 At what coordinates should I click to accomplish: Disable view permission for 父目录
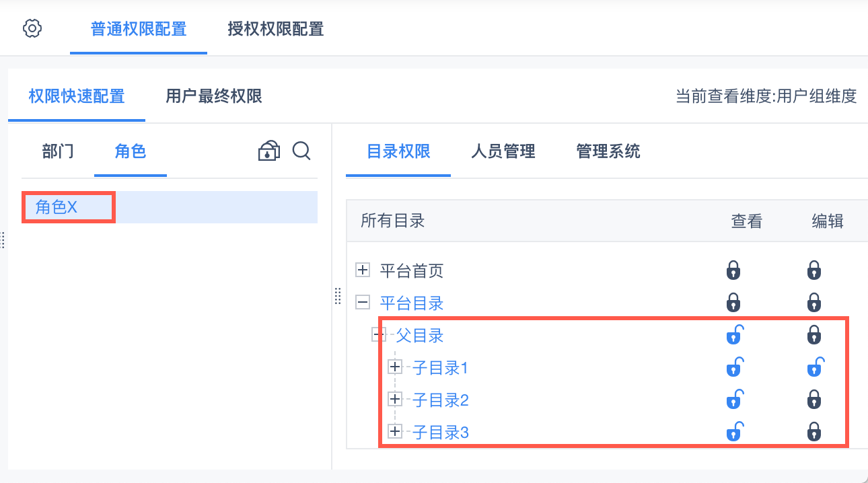pyautogui.click(x=734, y=334)
